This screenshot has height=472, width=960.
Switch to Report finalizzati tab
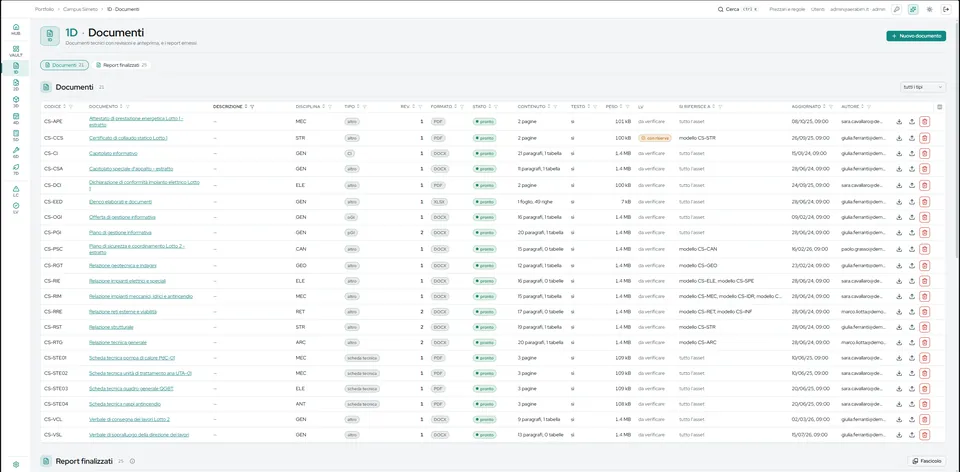pyautogui.click(x=121, y=65)
